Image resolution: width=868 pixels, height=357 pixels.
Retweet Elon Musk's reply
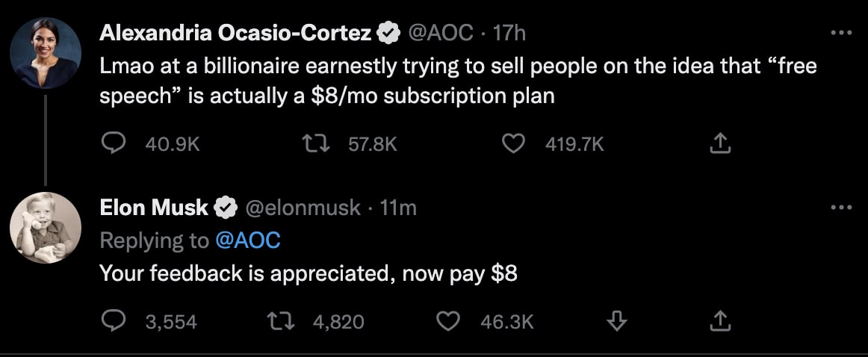tap(282, 321)
